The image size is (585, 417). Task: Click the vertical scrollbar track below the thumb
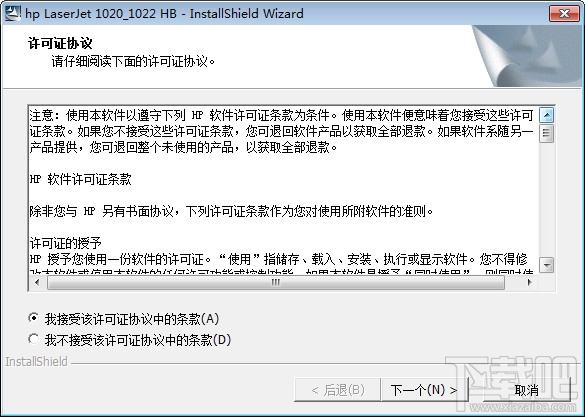pyautogui.click(x=547, y=200)
